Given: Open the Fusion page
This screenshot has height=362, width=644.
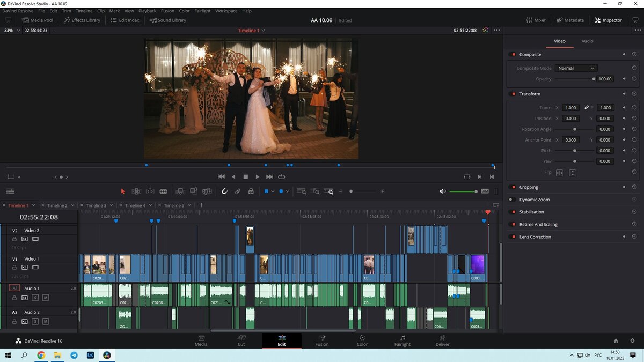Looking at the screenshot, I should (x=321, y=341).
